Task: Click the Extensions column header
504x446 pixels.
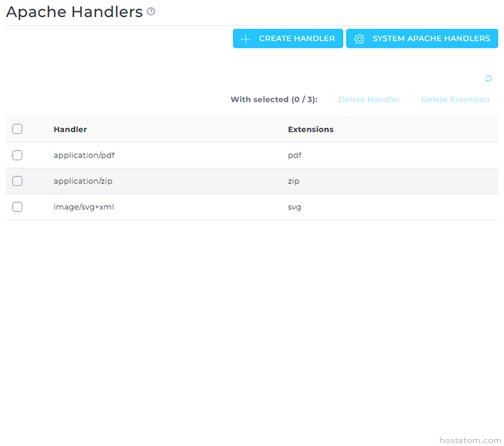Action: tap(310, 130)
